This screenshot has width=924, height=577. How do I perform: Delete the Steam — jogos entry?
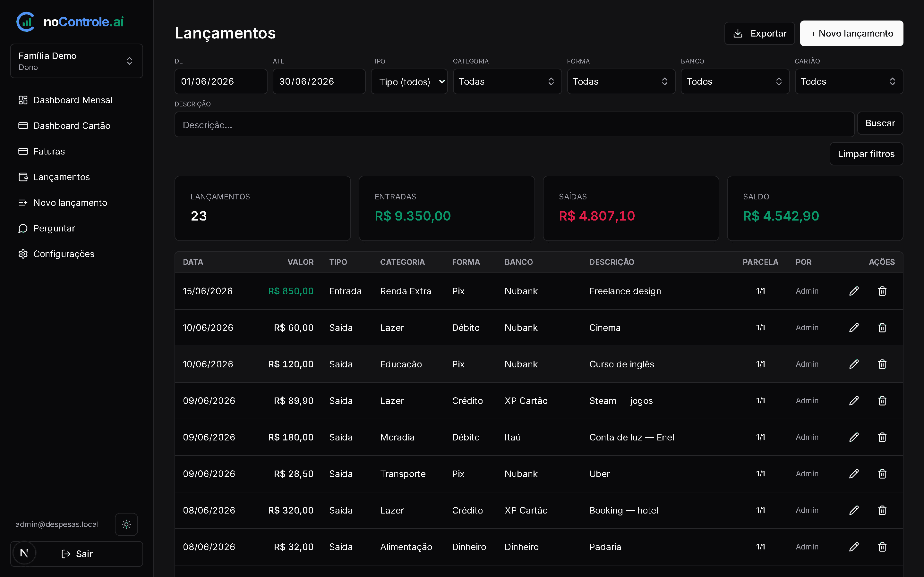[882, 401]
